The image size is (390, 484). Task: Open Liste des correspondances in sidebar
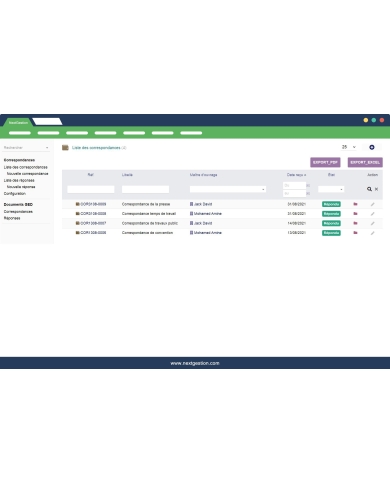tap(26, 167)
